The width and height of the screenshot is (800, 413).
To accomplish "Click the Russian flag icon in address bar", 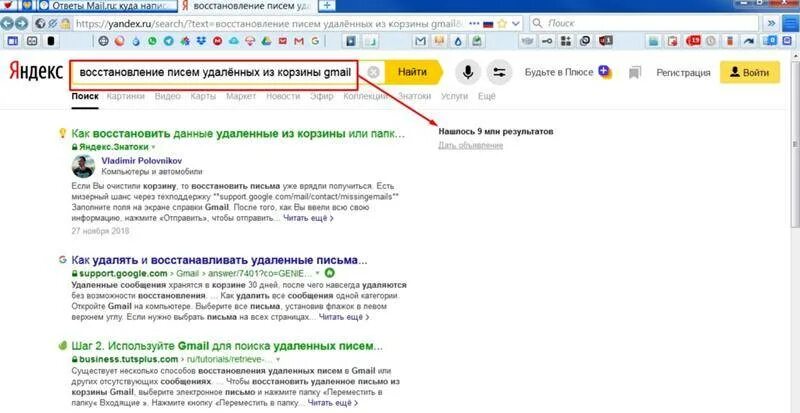I will 488,23.
